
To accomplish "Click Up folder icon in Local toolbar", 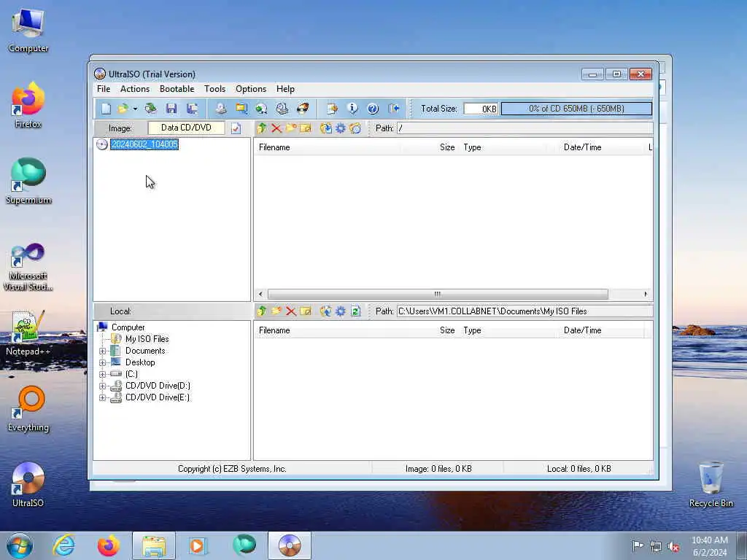I will 262,311.
